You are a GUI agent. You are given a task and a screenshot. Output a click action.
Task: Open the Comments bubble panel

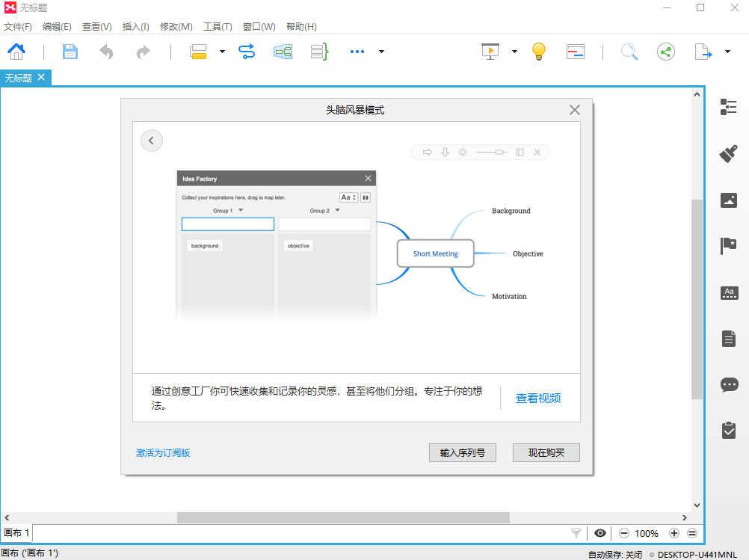[x=729, y=384]
